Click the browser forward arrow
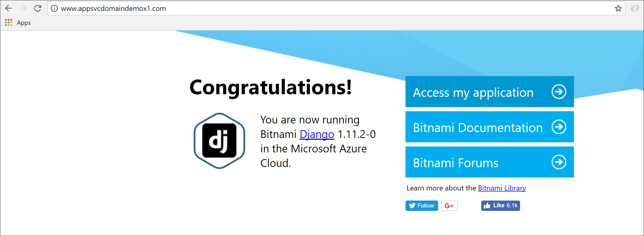The width and height of the screenshot is (644, 236). (23, 9)
